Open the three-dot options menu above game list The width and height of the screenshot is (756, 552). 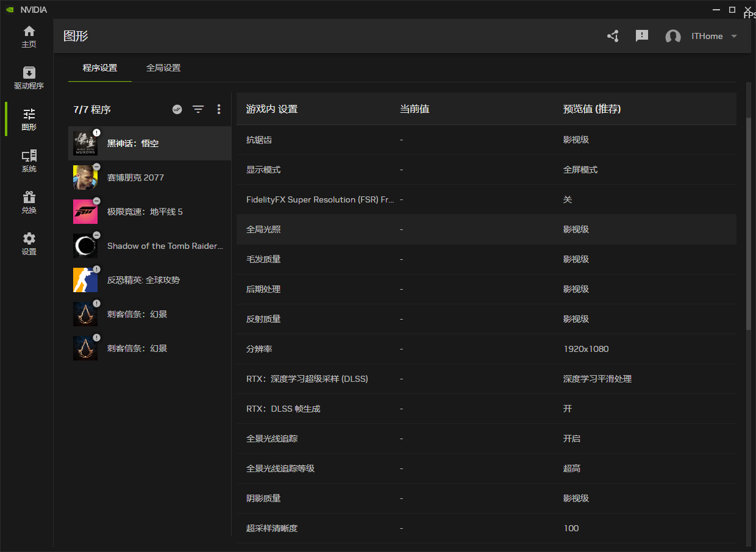point(219,109)
